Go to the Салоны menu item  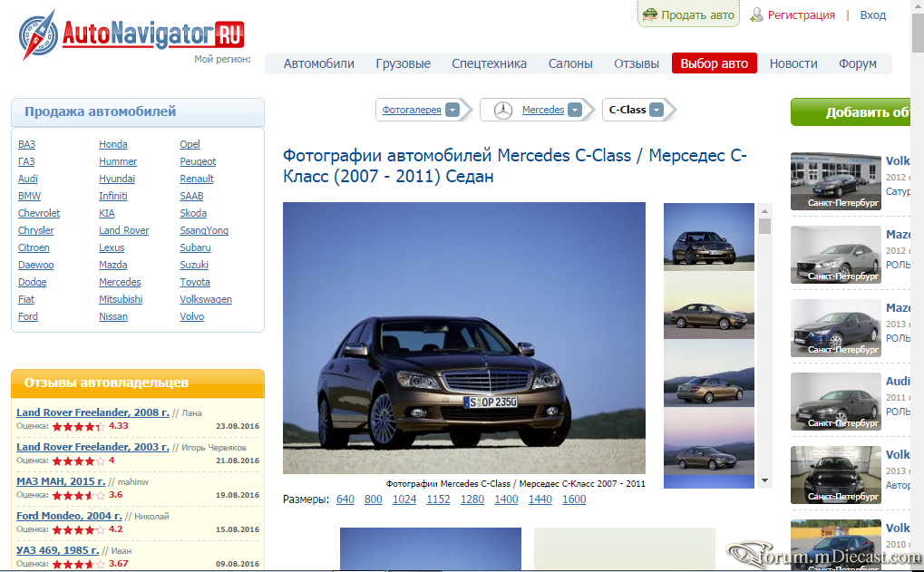[x=570, y=63]
